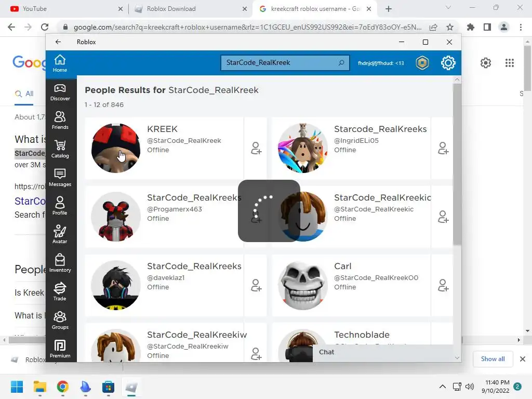Open @IngridELi05's avatar thumbnail
The height and width of the screenshot is (399, 532).
pos(303,148)
